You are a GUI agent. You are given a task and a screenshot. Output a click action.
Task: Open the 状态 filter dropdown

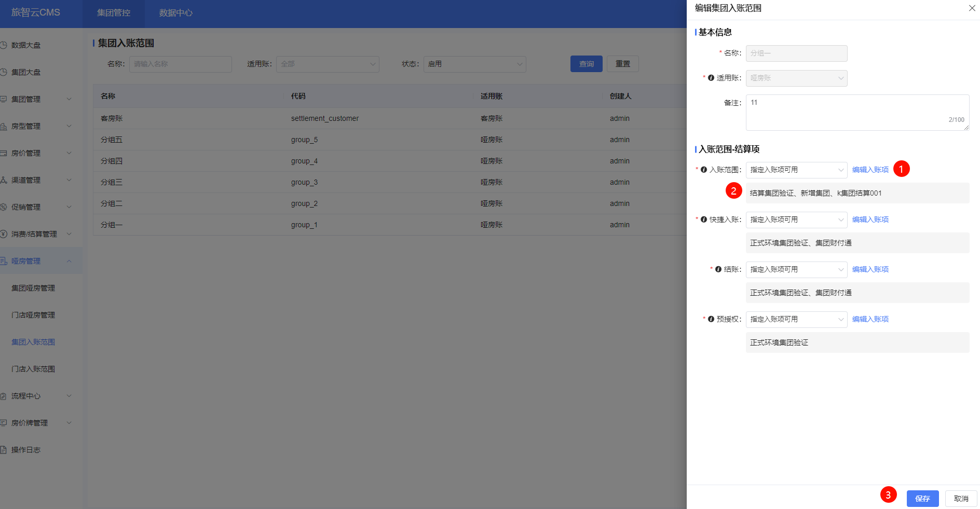coord(474,64)
